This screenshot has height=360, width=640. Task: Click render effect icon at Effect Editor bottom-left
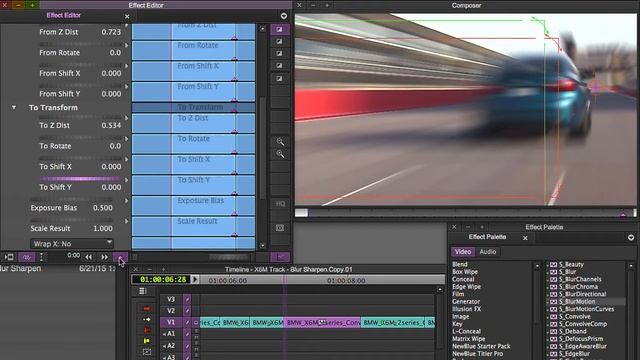(x=9, y=257)
